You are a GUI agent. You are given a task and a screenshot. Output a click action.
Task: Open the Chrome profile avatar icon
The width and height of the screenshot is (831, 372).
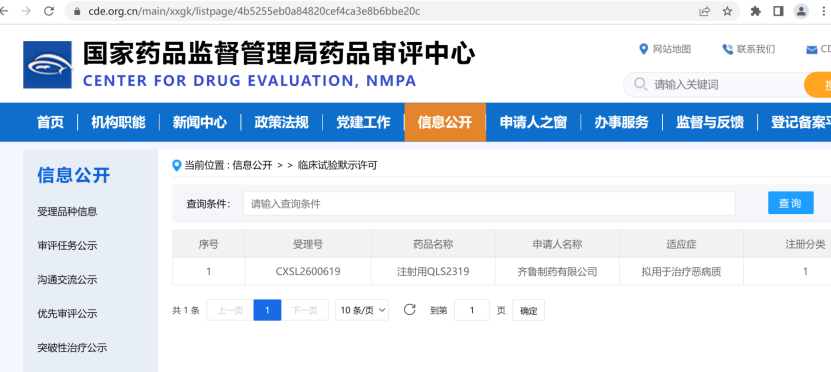click(x=801, y=11)
